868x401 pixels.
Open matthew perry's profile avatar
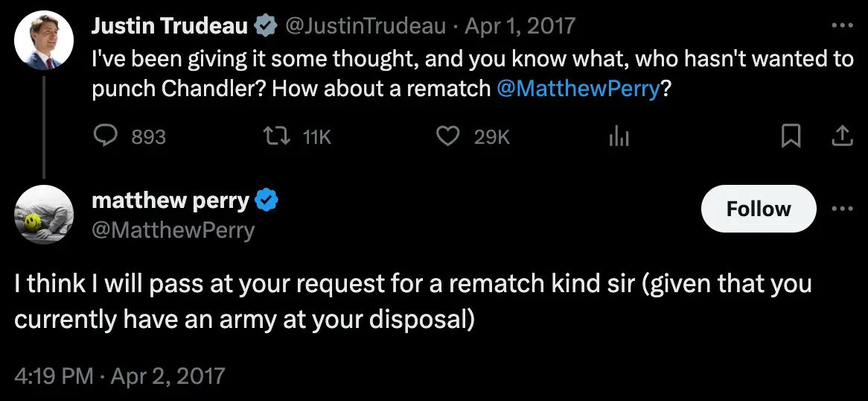[x=44, y=215]
